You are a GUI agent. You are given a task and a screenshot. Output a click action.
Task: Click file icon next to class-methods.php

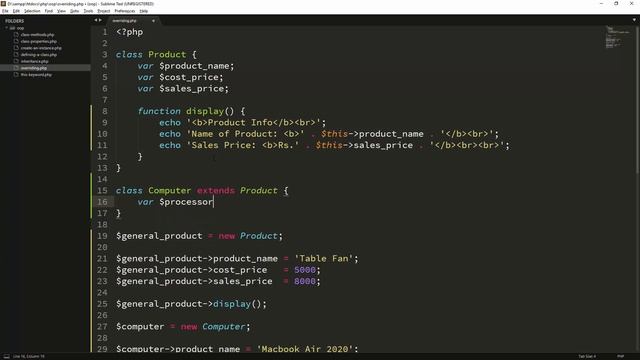(x=16, y=35)
